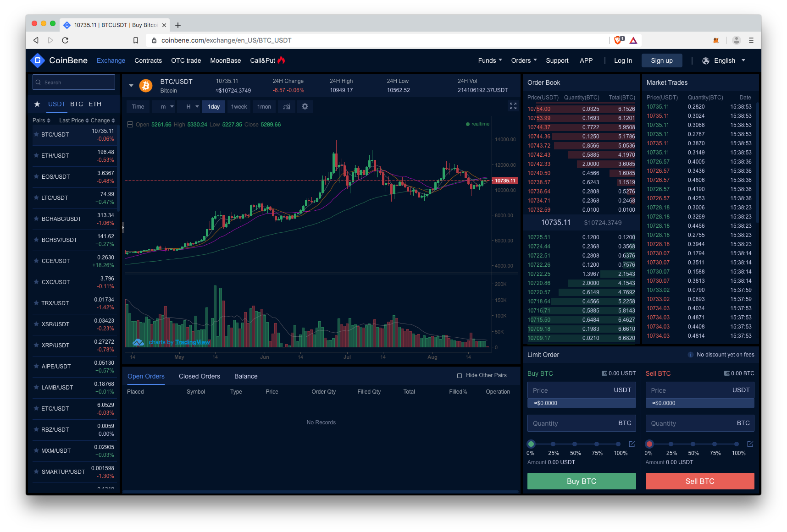Click the Bitcoin coin icon

click(x=146, y=86)
